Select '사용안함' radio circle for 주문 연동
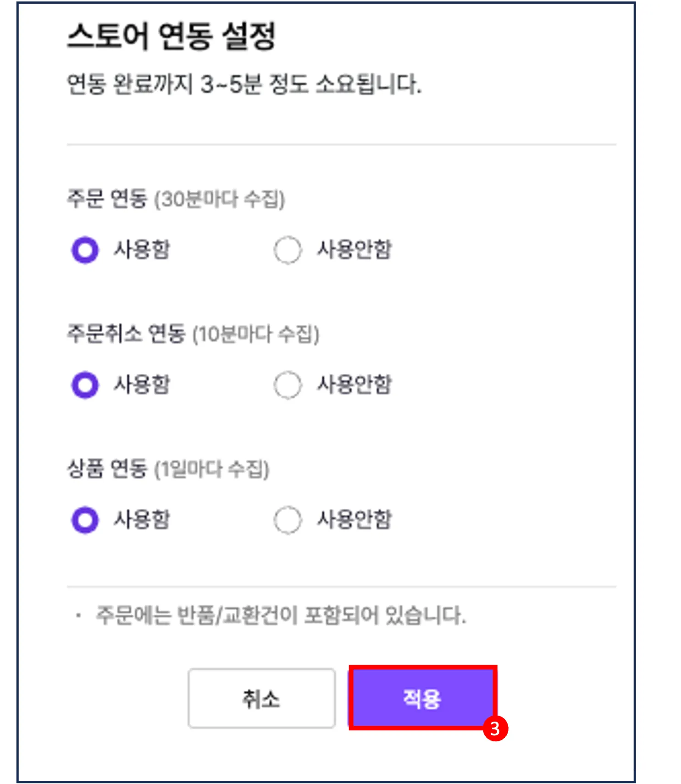Screen dimensions: 681x784 coord(288,250)
